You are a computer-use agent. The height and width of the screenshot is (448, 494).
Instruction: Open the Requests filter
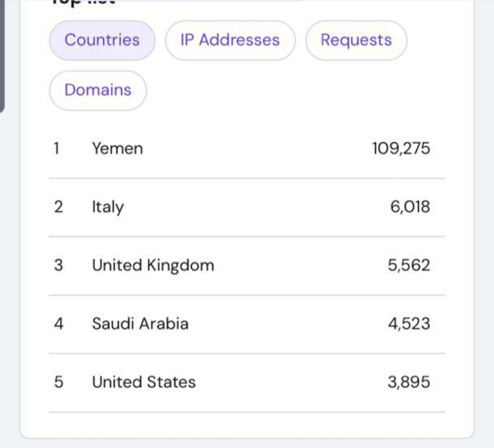point(356,40)
